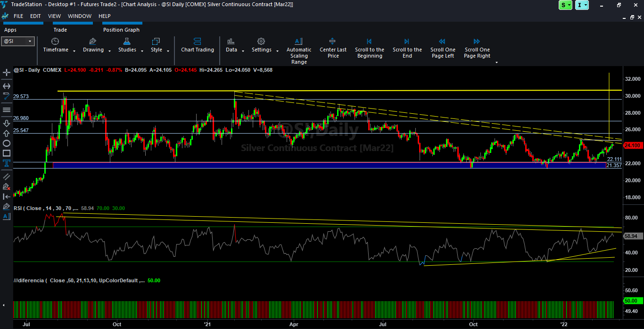Toggle Automatic Scaling Range

(298, 52)
